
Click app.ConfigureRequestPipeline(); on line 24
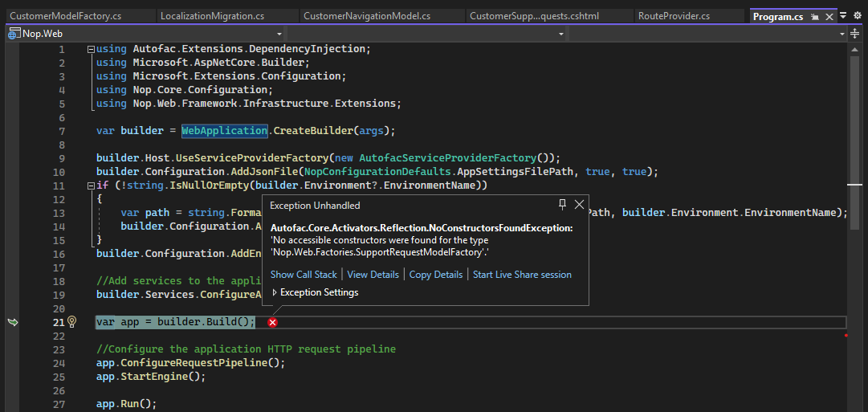coord(190,363)
